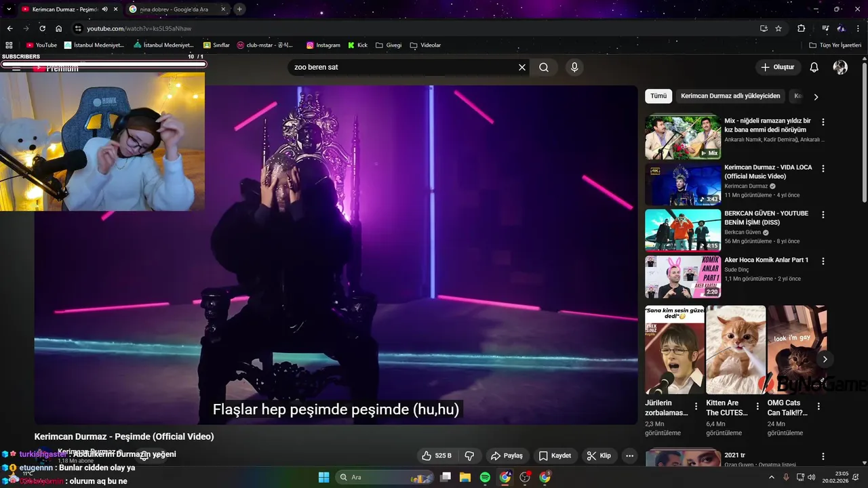The width and height of the screenshot is (868, 488).
Task: Go to the browser home page
Action: (59, 28)
